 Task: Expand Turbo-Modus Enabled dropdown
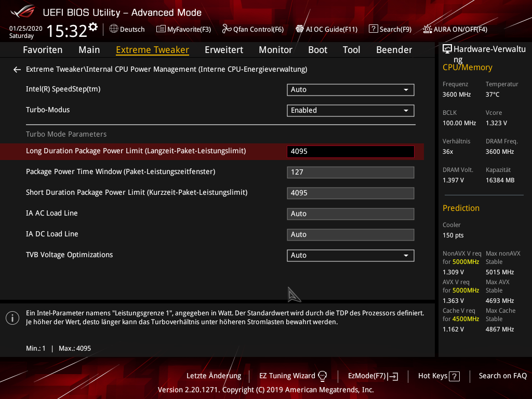point(351,111)
